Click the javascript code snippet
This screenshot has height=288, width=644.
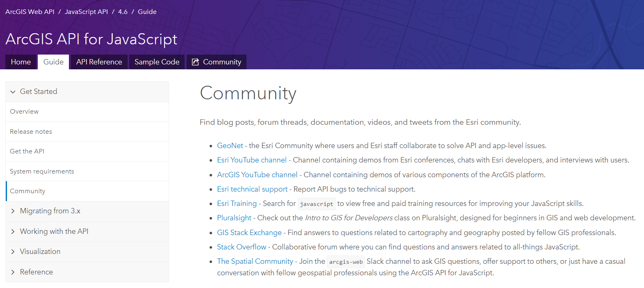317,204
